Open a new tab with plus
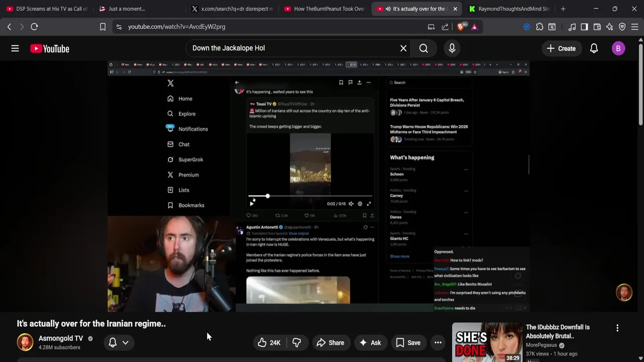This screenshot has height=362, width=644. click(x=563, y=9)
